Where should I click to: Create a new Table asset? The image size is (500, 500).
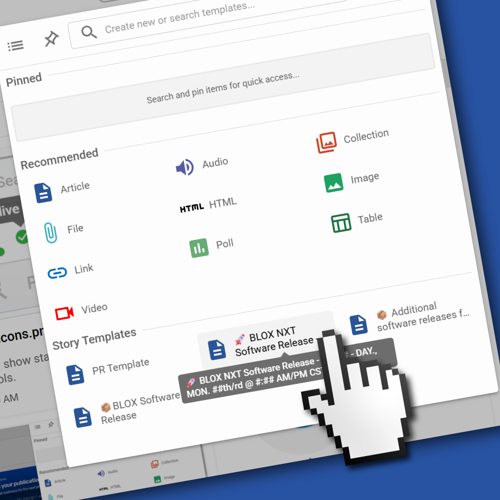(357, 222)
